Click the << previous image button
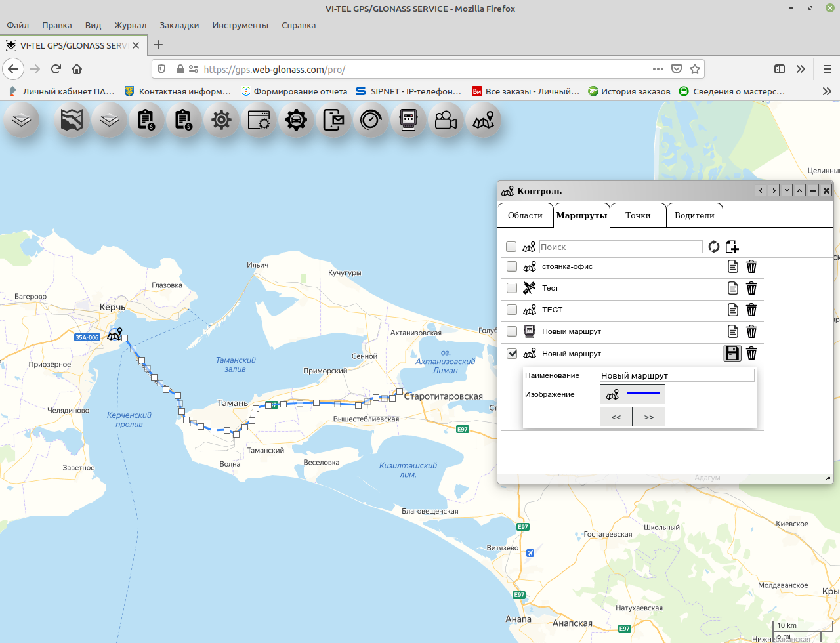The width and height of the screenshot is (840, 643). [616, 417]
